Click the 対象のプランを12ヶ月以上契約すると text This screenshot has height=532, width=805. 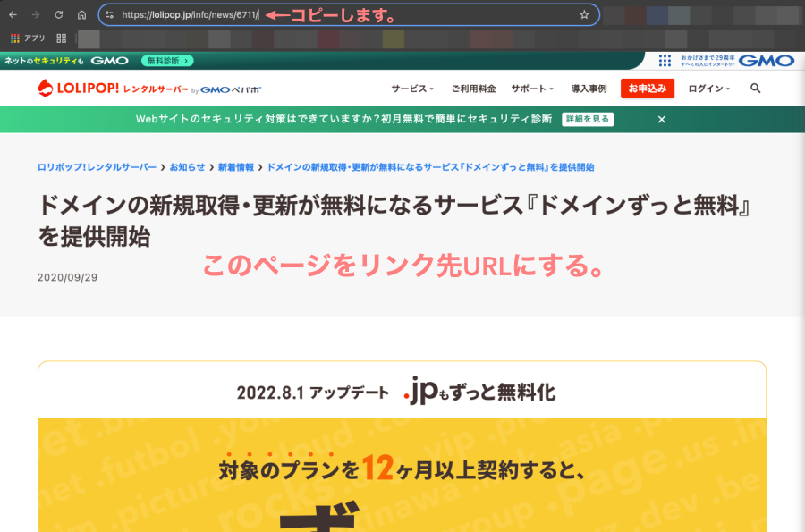[402, 469]
